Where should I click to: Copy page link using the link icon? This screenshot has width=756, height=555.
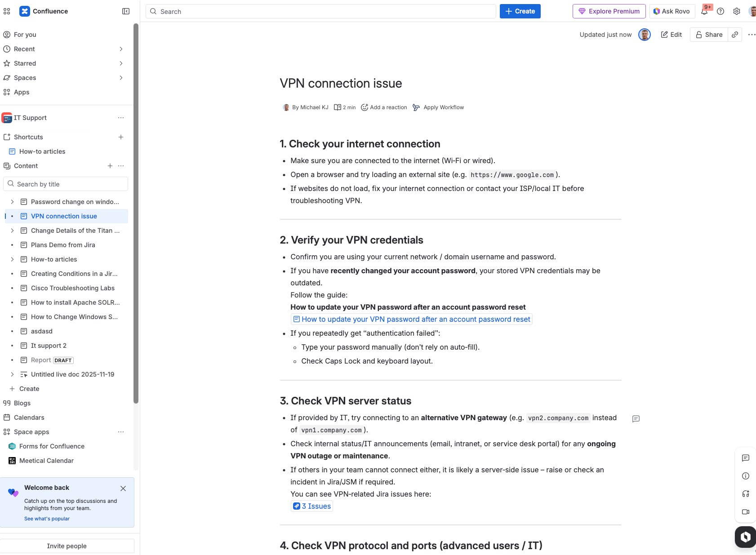pyautogui.click(x=735, y=35)
